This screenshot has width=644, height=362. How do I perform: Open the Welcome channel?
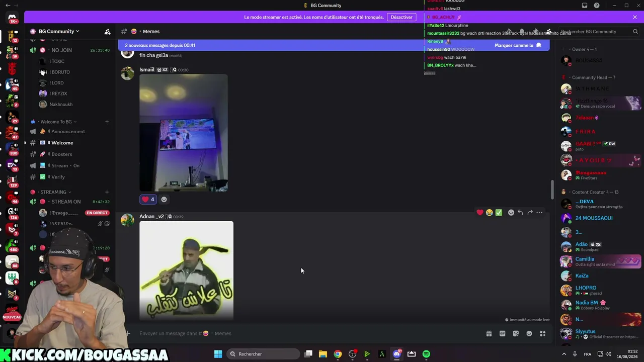click(x=70, y=143)
